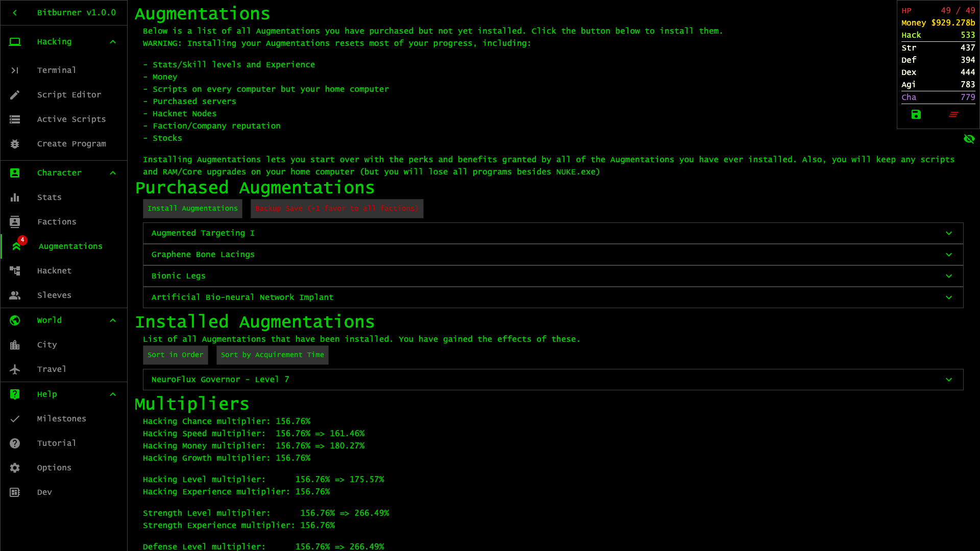Collapse the sidebar with the back chevron

[x=15, y=13]
